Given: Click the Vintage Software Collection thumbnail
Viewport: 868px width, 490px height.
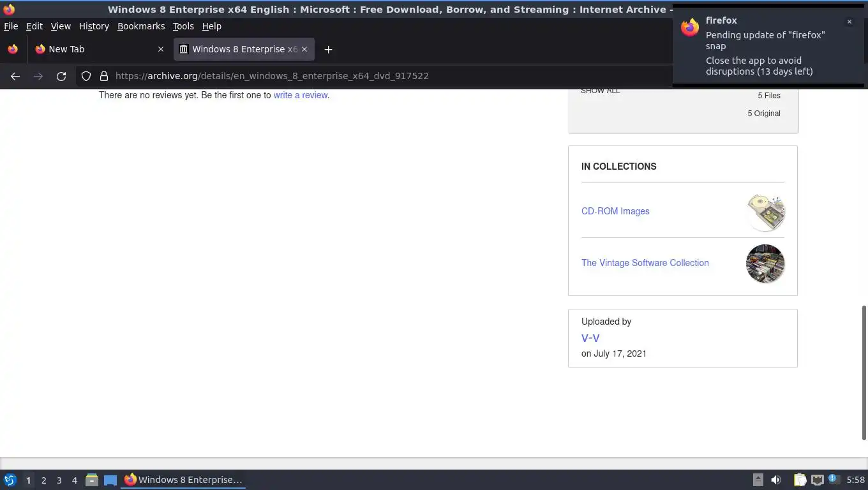Looking at the screenshot, I should click(765, 264).
